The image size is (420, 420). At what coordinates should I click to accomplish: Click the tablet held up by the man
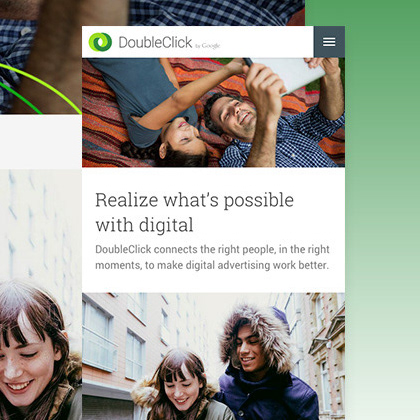pos(287,74)
